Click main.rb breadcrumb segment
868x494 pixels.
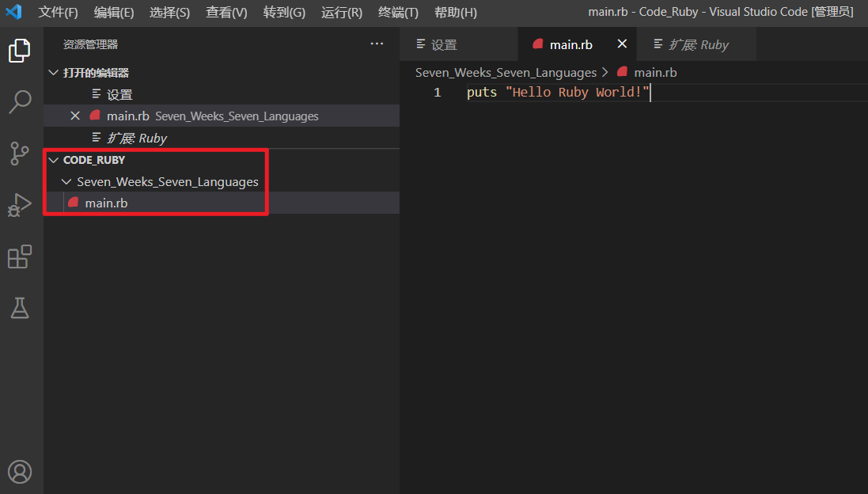coord(655,73)
